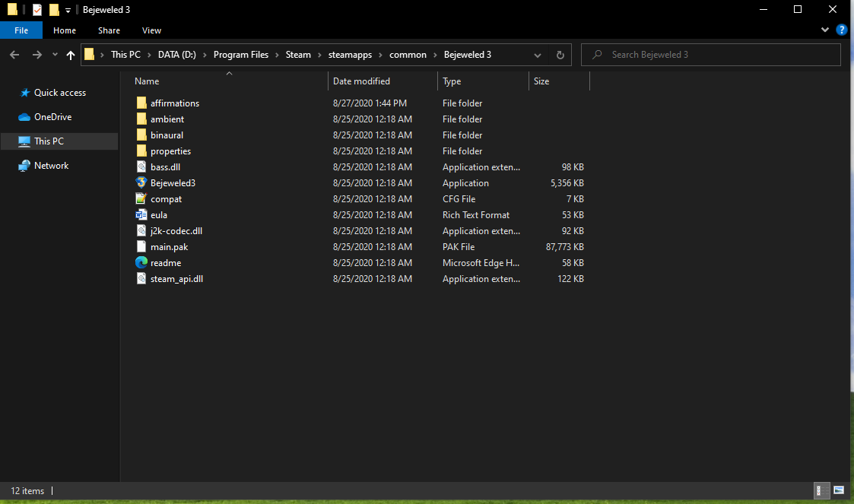Click the PAK File type cell

click(459, 246)
